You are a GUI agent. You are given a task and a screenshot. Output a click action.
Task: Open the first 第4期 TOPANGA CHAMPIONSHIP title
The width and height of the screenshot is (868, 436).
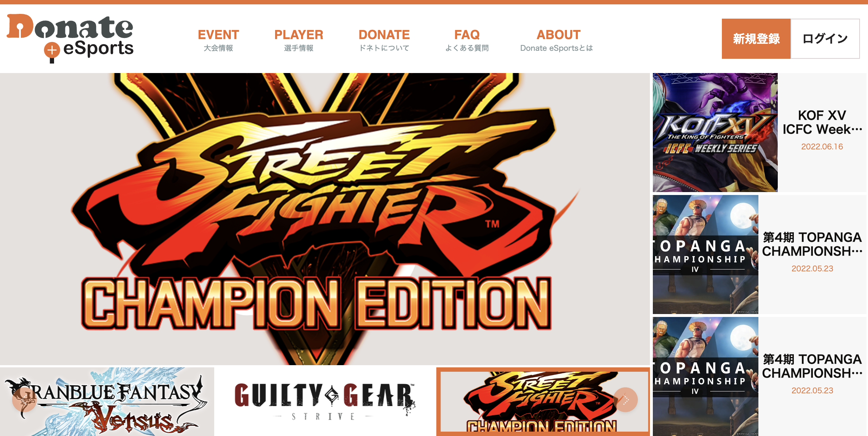pyautogui.click(x=812, y=244)
